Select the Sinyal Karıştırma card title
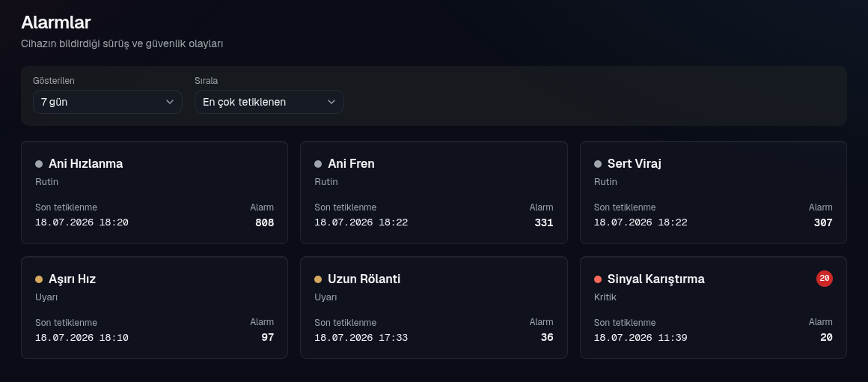 click(x=656, y=279)
